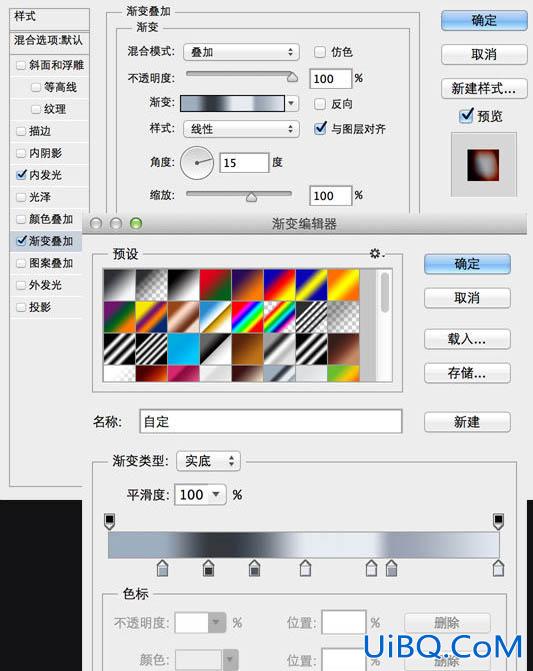Pick the opaque spectrum rainbow preset
The image size is (533, 671).
[248, 317]
